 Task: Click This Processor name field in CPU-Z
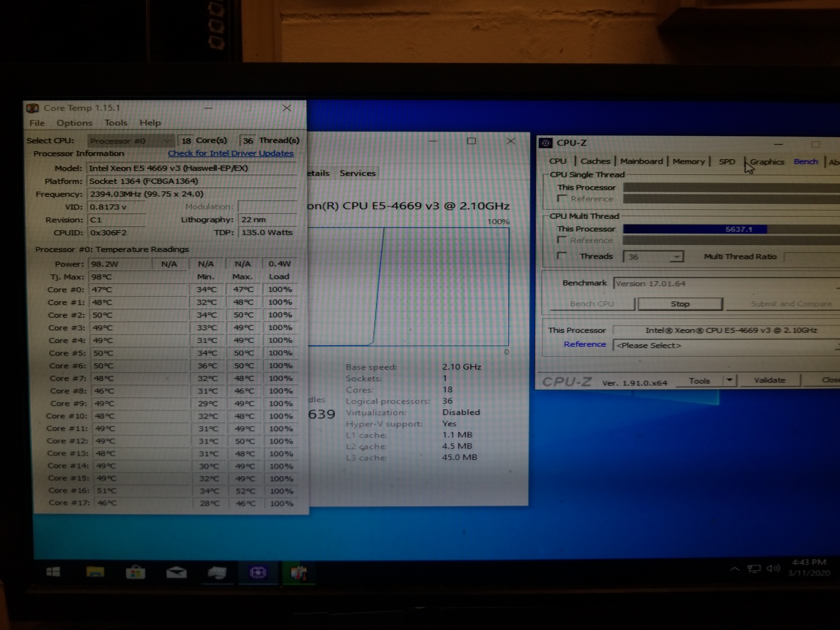(x=726, y=330)
